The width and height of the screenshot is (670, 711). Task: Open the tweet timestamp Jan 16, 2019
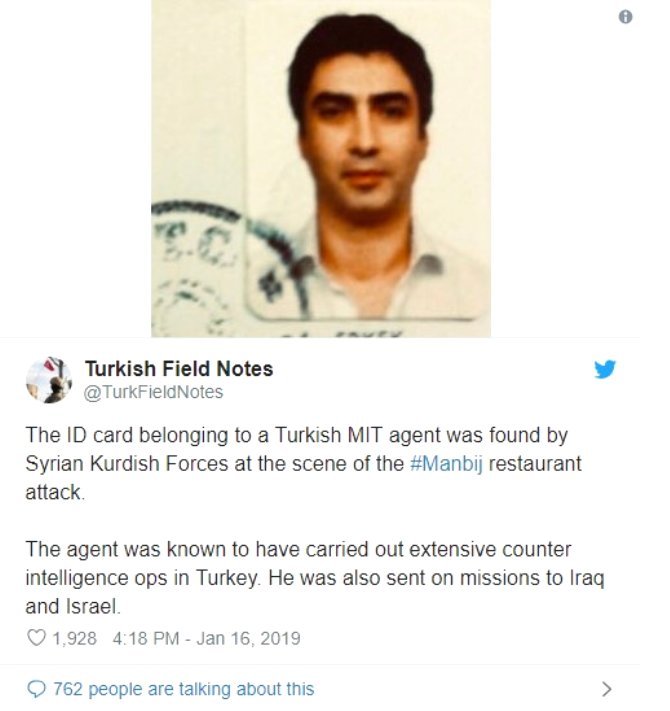[248, 638]
